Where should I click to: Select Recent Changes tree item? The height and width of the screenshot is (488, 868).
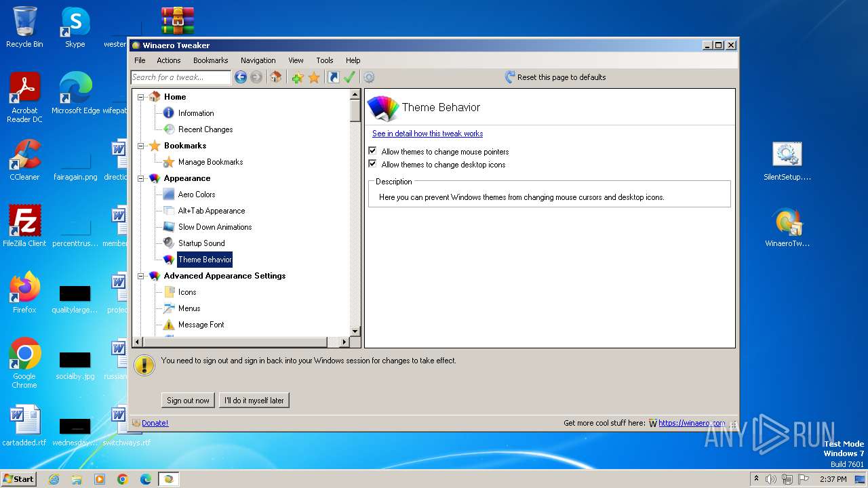[x=205, y=129]
